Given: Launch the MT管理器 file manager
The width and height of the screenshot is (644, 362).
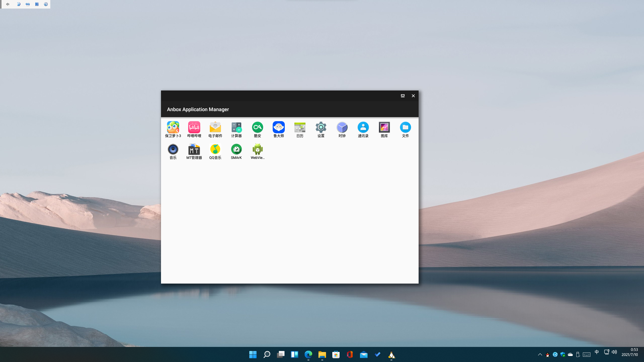Looking at the screenshot, I should pyautogui.click(x=194, y=149).
